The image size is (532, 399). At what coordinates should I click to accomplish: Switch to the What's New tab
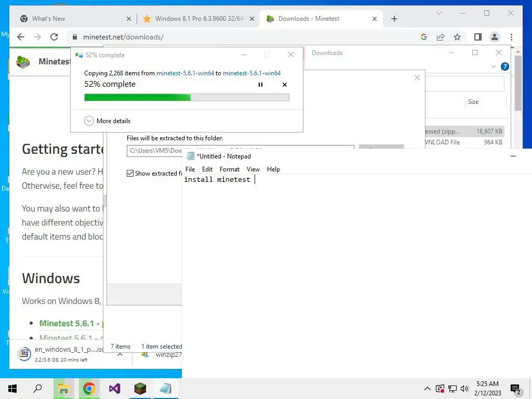(x=75, y=19)
